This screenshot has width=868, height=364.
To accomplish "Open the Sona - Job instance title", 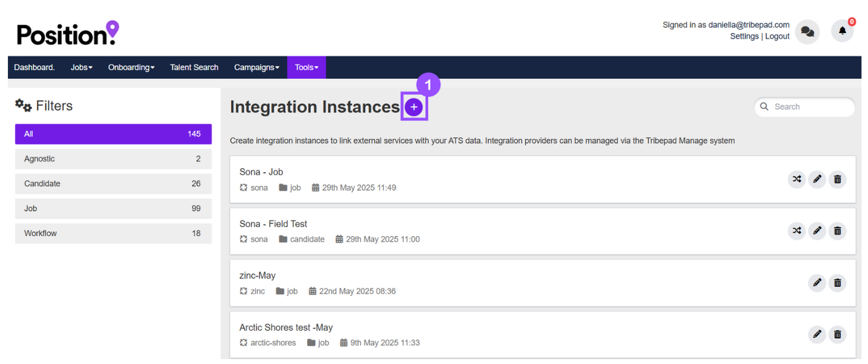I will click(261, 172).
